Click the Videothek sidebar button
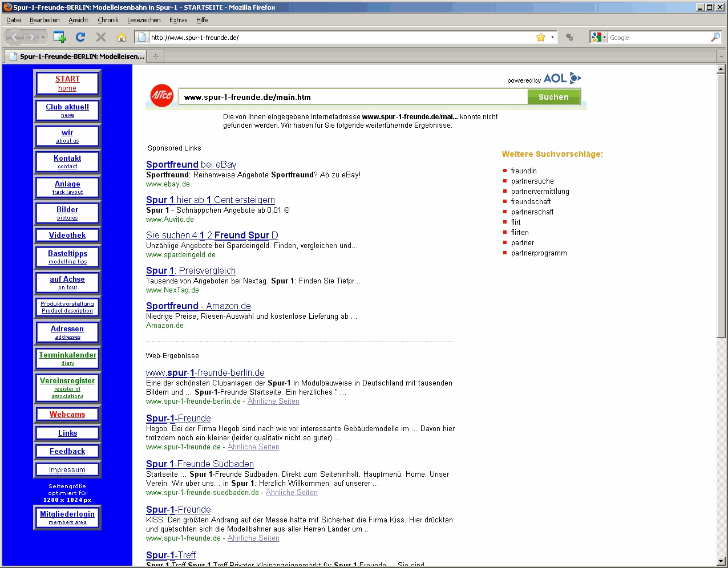Viewport: 728px width, 568px height. point(67,235)
